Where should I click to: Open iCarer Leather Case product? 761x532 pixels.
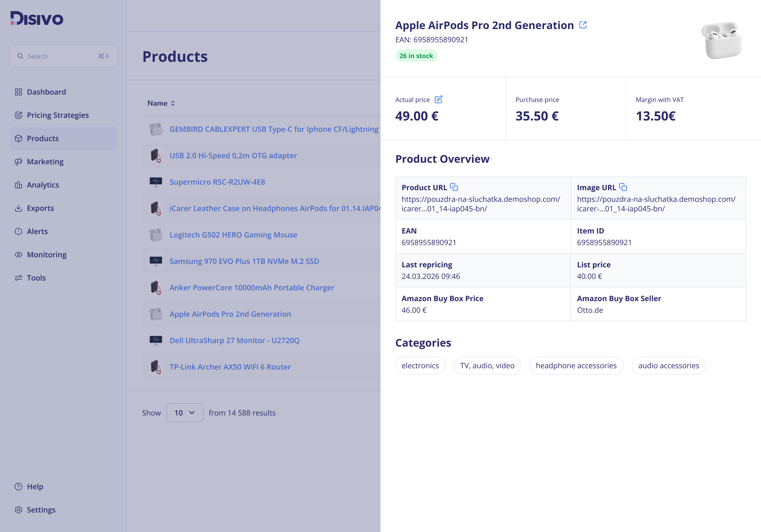[275, 208]
